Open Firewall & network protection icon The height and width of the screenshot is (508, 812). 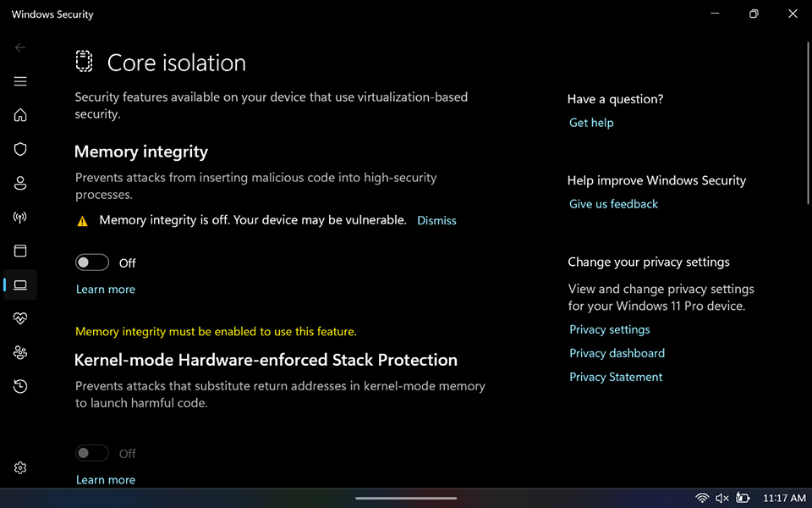(x=20, y=217)
